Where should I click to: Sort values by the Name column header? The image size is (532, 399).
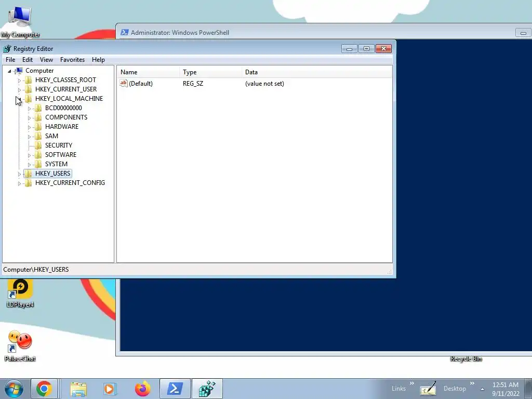tap(148, 72)
